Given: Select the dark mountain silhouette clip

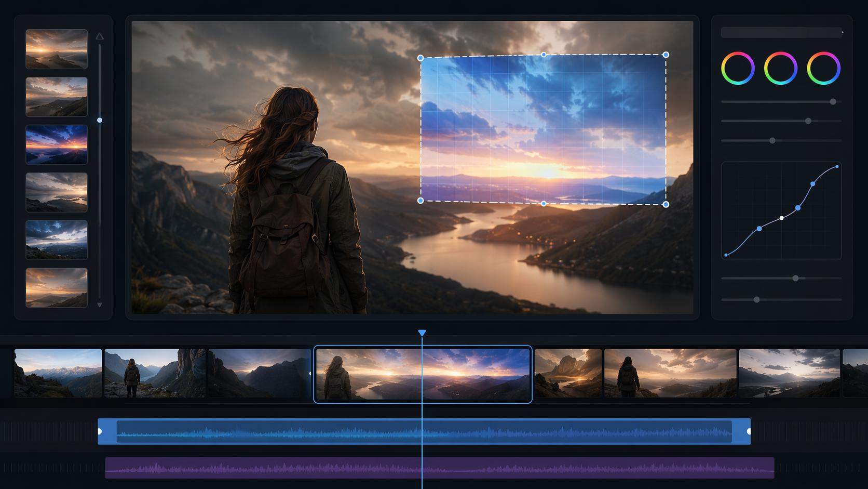Looking at the screenshot, I should pos(260,373).
